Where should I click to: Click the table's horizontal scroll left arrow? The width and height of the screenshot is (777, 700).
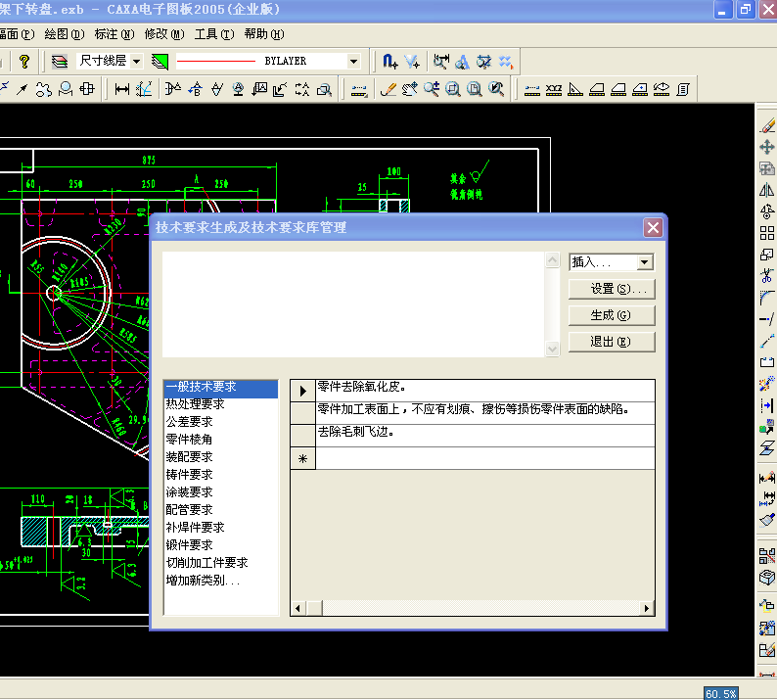pyautogui.click(x=297, y=608)
